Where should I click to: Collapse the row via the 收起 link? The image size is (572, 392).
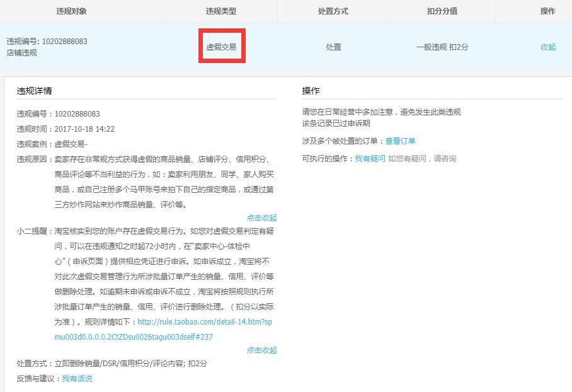click(547, 47)
